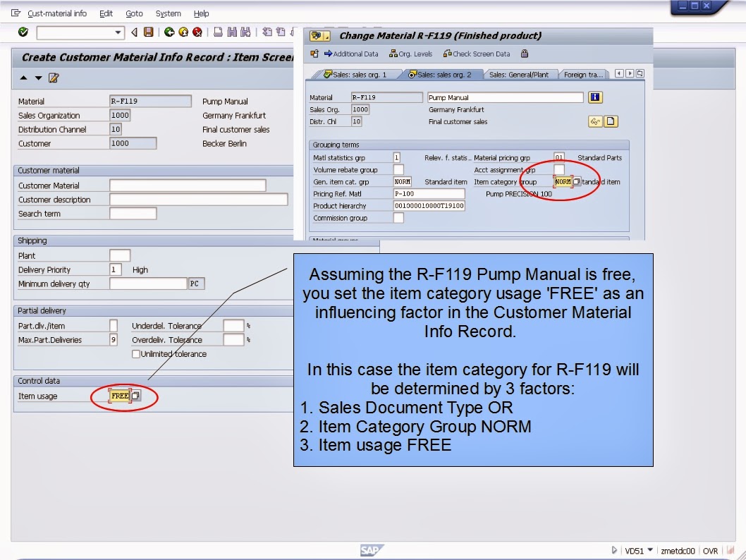Click the Check Screen Data button

(482, 54)
